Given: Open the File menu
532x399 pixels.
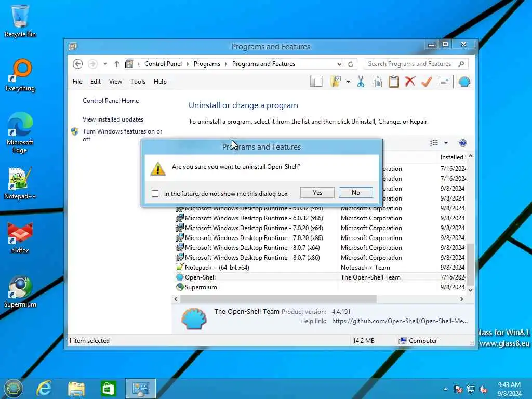Looking at the screenshot, I should [77, 82].
